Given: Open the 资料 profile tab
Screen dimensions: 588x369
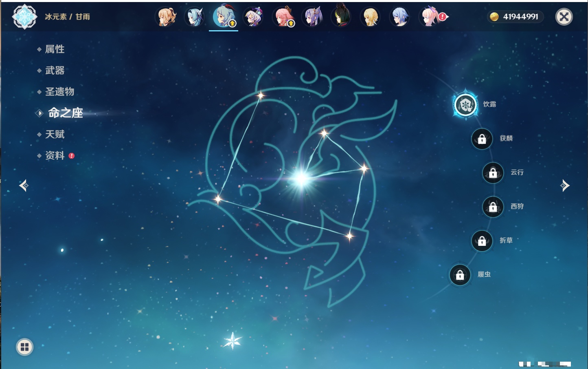Looking at the screenshot, I should 55,155.
